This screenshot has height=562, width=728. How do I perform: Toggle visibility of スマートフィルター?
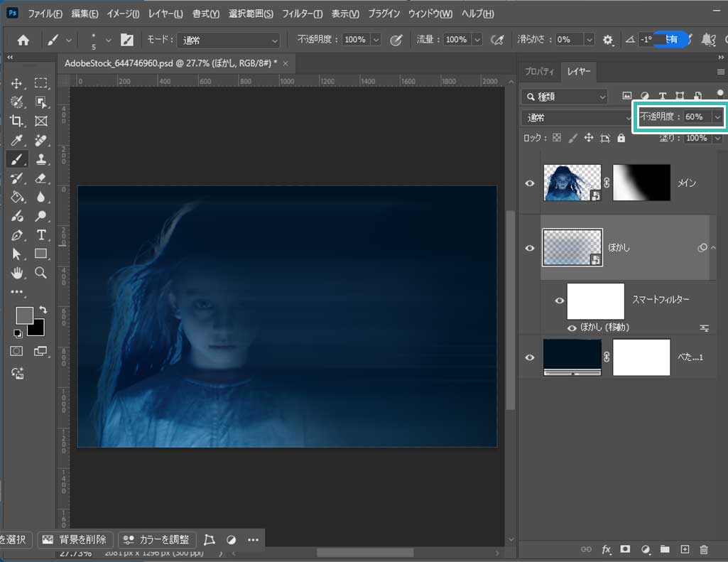tap(560, 301)
